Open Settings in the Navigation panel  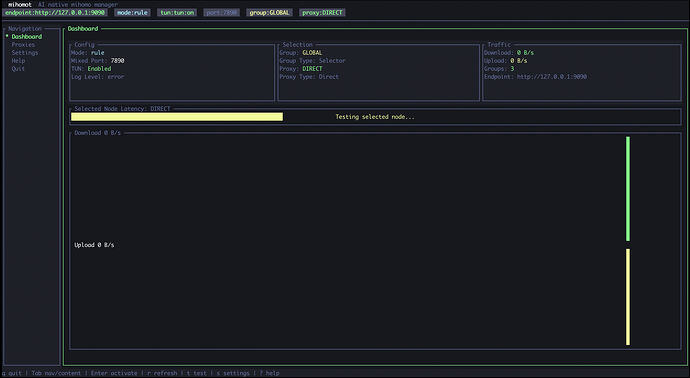click(x=25, y=52)
